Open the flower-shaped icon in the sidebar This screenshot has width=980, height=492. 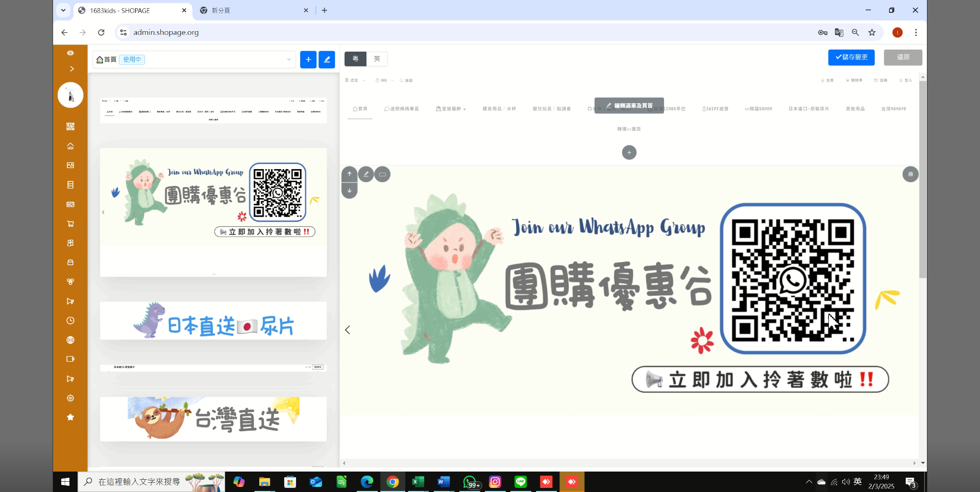[x=70, y=282]
